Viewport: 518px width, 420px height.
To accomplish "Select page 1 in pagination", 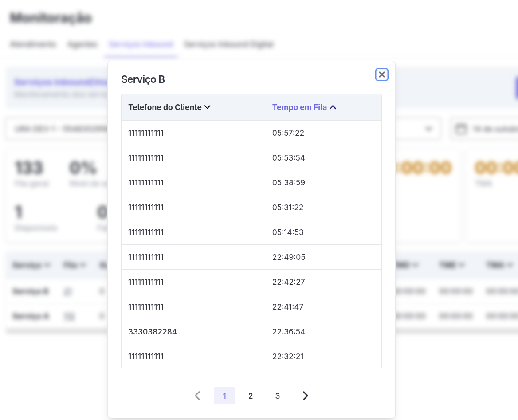I will (224, 396).
